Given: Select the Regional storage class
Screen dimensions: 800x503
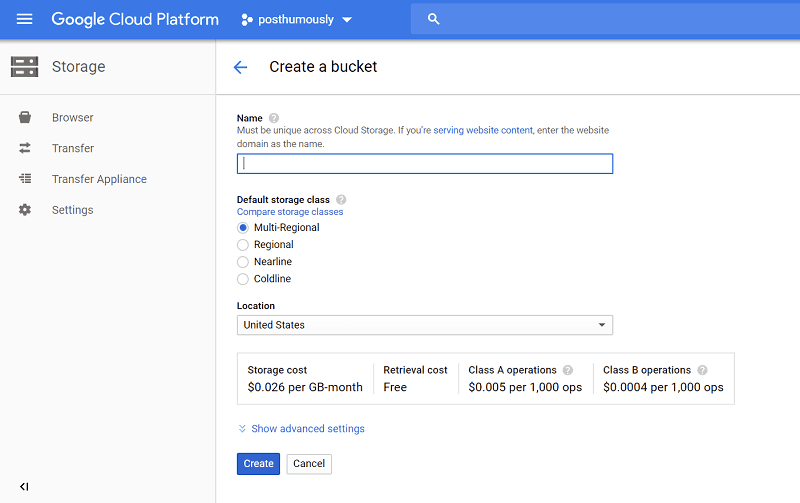Looking at the screenshot, I should click(x=243, y=245).
